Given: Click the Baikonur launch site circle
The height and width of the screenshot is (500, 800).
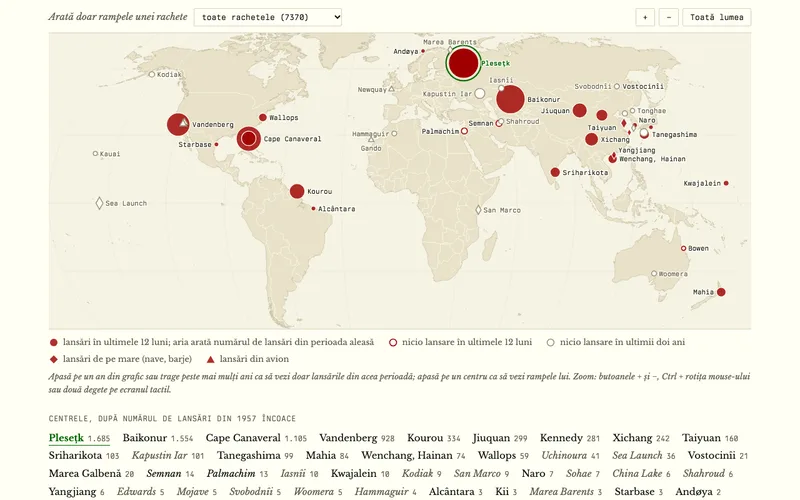Looking at the screenshot, I should point(510,99).
